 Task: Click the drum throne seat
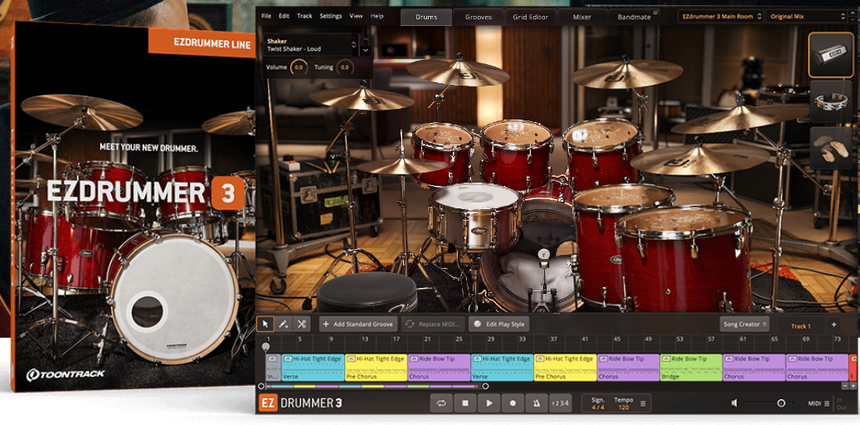pos(367,291)
